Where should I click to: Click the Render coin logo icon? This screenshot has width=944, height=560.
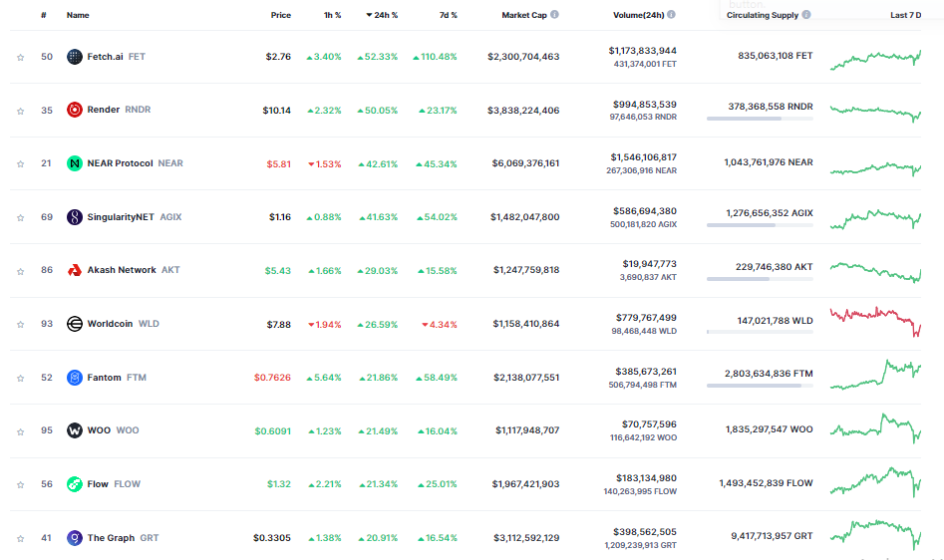tap(74, 110)
